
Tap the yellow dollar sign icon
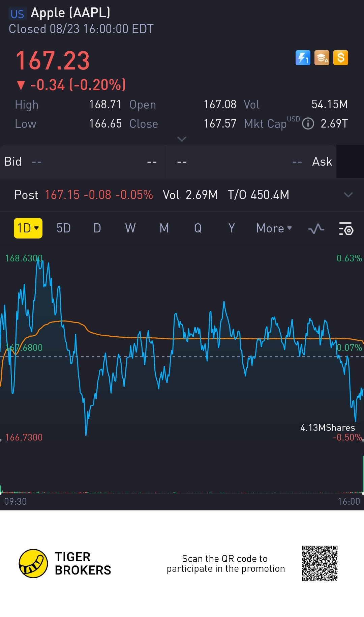pyautogui.click(x=340, y=58)
